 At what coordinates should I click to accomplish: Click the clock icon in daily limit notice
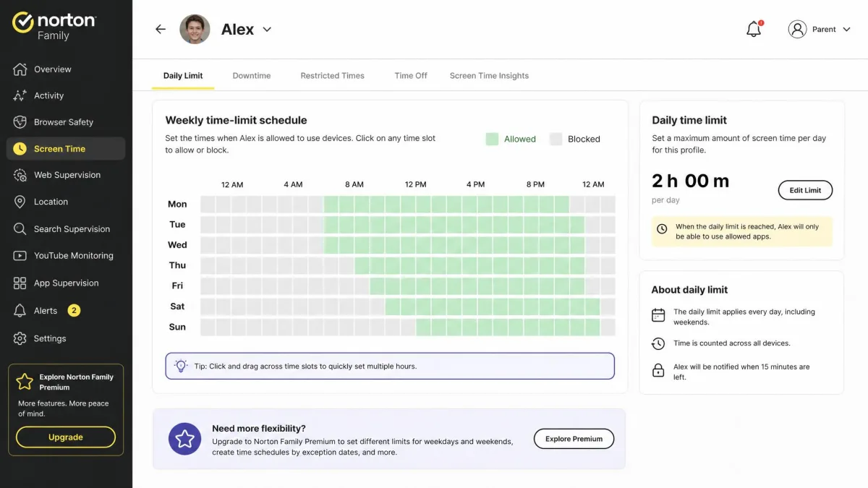point(662,229)
